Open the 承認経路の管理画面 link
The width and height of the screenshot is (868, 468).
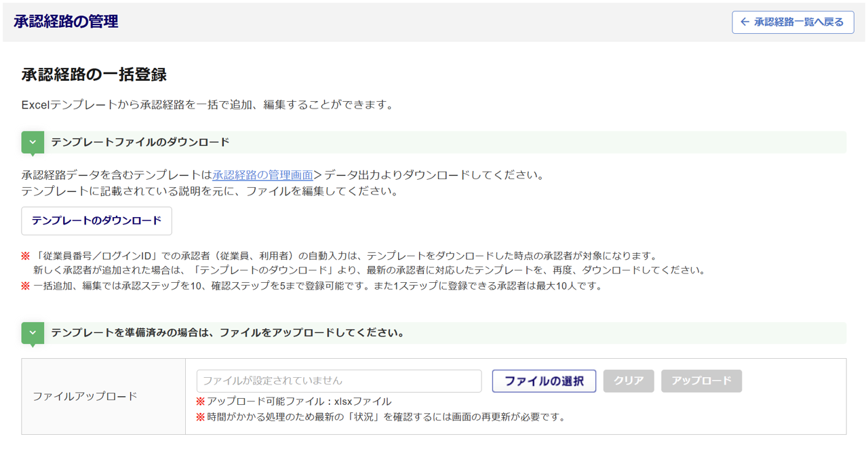coord(263,175)
